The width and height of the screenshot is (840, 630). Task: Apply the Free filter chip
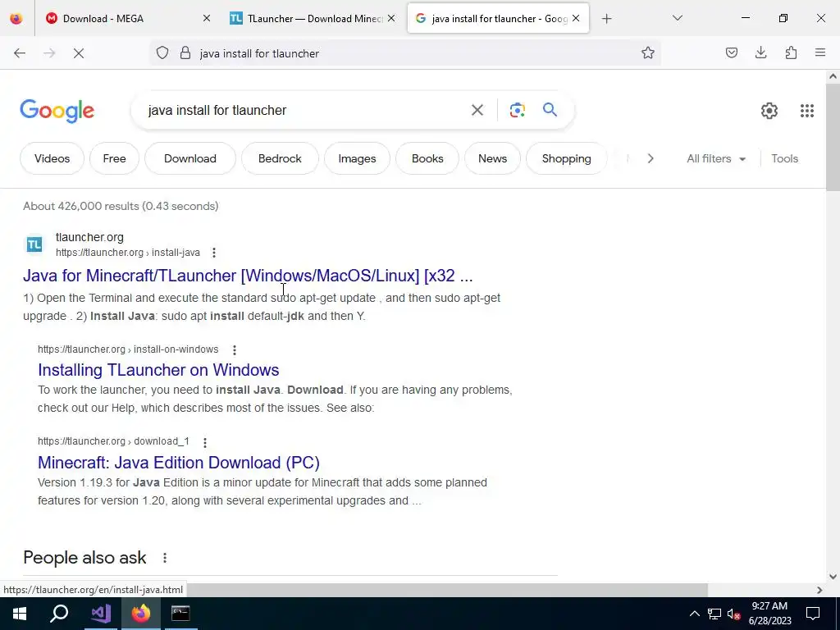click(114, 158)
